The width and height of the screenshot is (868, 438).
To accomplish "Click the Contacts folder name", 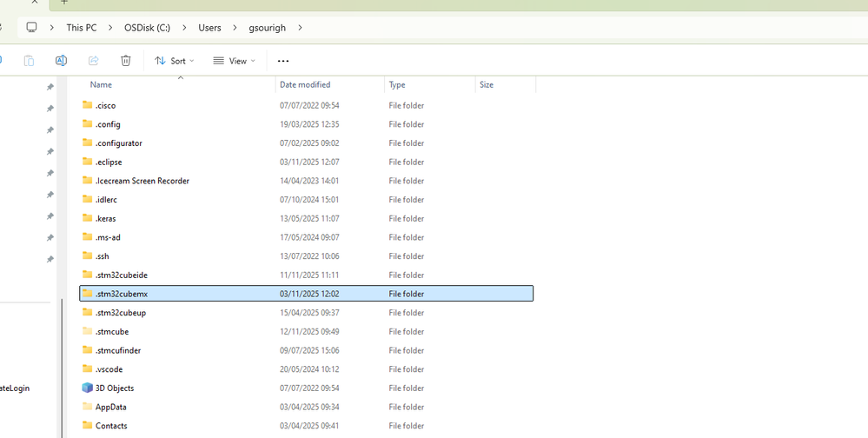I will point(111,425).
